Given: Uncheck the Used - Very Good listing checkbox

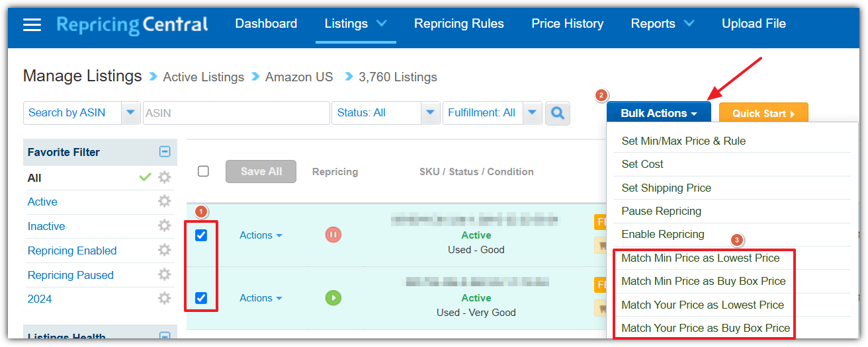Looking at the screenshot, I should pyautogui.click(x=201, y=298).
